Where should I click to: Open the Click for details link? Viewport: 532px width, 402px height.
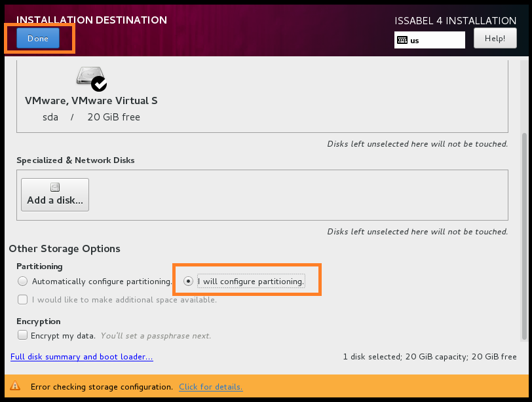(210, 387)
